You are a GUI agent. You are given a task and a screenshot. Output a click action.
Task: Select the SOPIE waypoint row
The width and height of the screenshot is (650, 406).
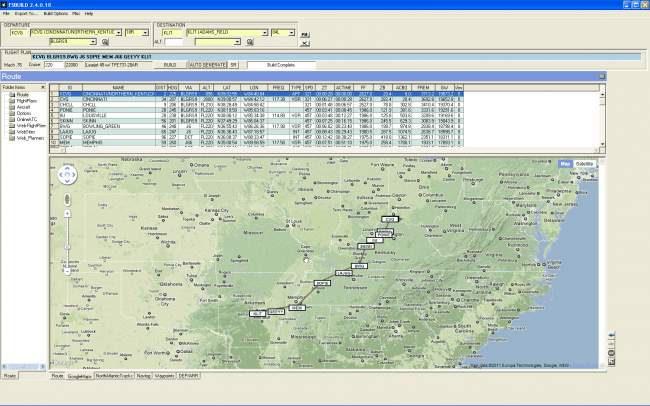pos(256,137)
